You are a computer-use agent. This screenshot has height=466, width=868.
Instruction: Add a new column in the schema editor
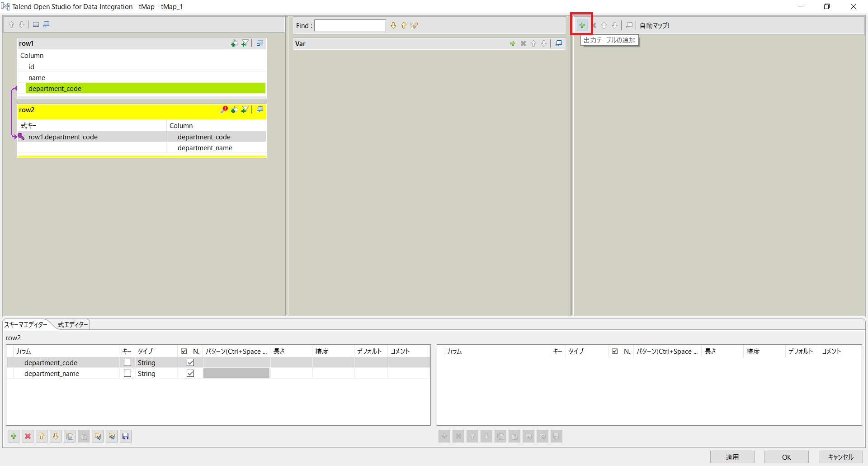click(x=13, y=436)
